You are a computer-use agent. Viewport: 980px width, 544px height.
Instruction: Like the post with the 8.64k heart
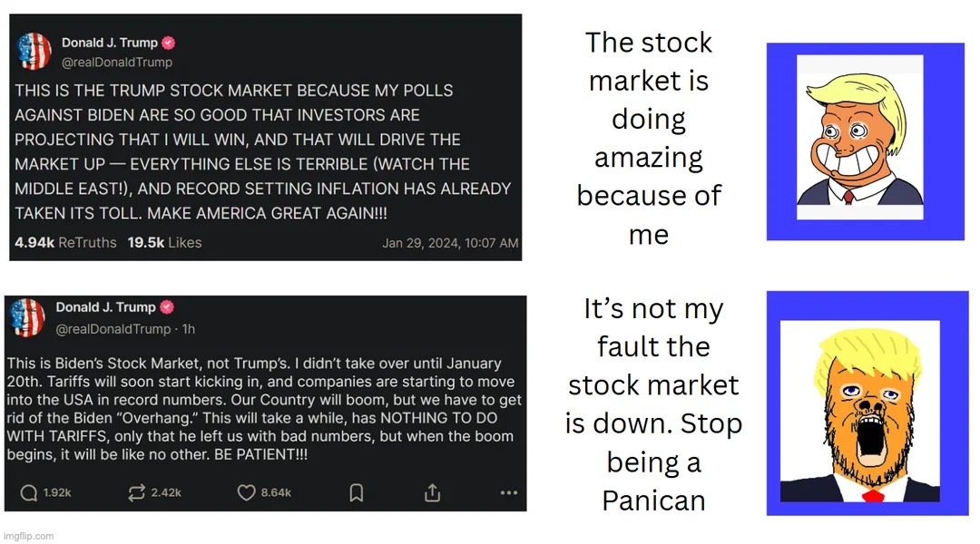246,493
